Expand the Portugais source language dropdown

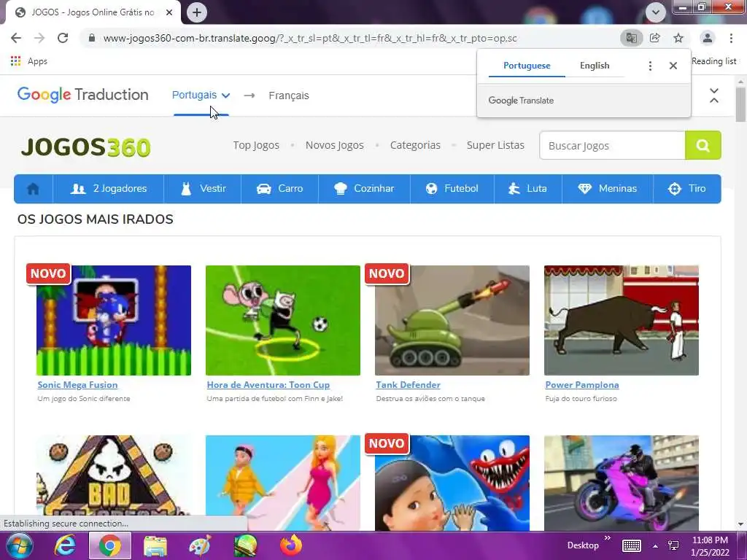tap(201, 96)
